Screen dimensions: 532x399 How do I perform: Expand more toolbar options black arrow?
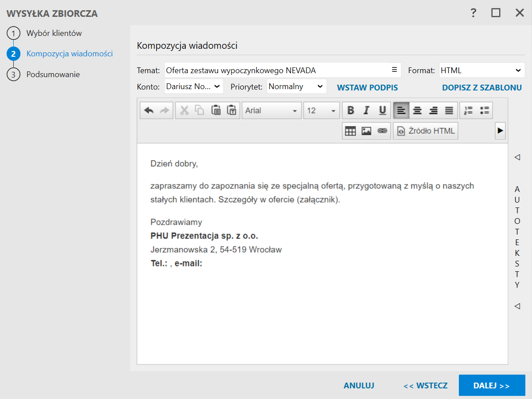(500, 131)
